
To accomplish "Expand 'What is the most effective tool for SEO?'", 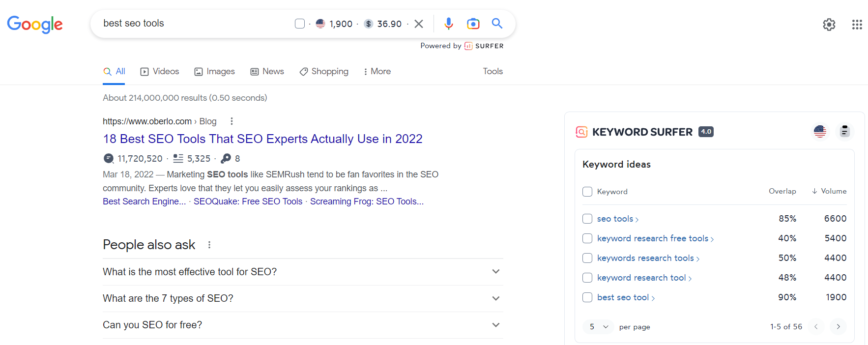I will 303,272.
